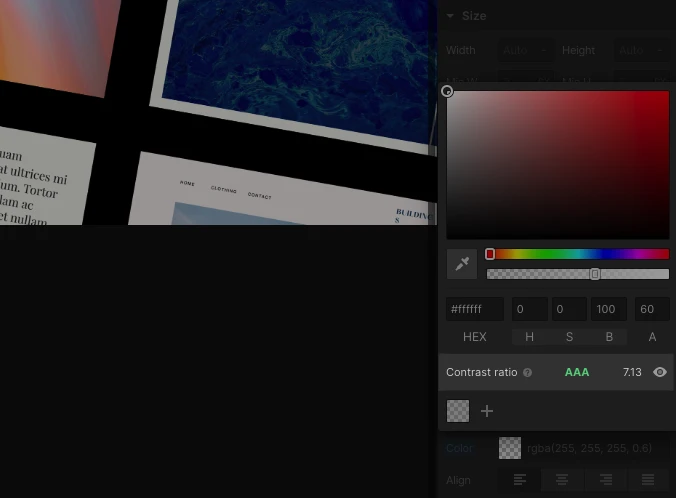Set text alignment to left
Viewport: 676px width, 498px height.
pos(520,480)
